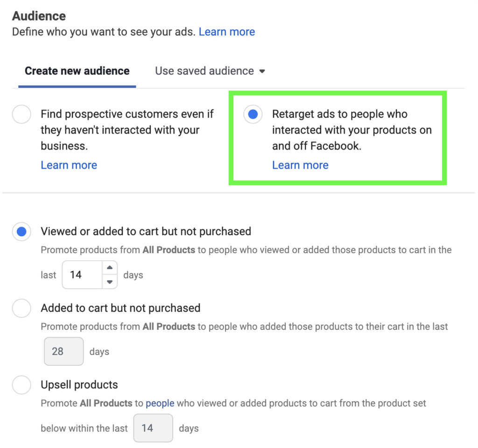Click Learn more under the retarget option

[x=300, y=165]
